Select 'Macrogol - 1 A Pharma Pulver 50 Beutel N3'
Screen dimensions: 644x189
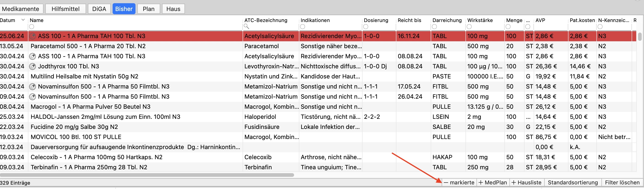point(318,107)
